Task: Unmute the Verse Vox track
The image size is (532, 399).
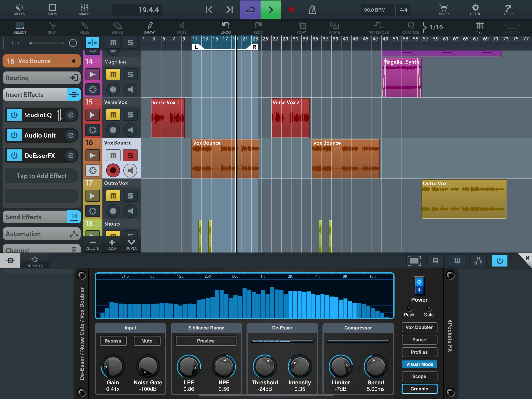Action: click(113, 115)
